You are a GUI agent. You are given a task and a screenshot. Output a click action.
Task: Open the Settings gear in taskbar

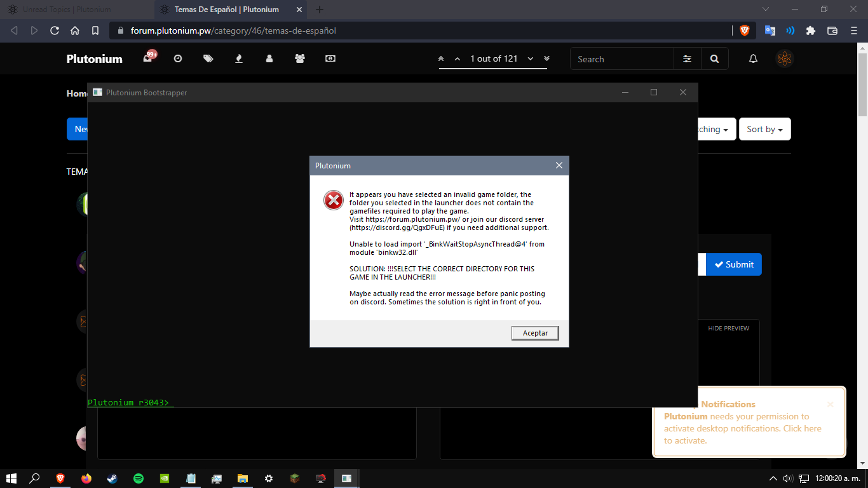[269, 478]
